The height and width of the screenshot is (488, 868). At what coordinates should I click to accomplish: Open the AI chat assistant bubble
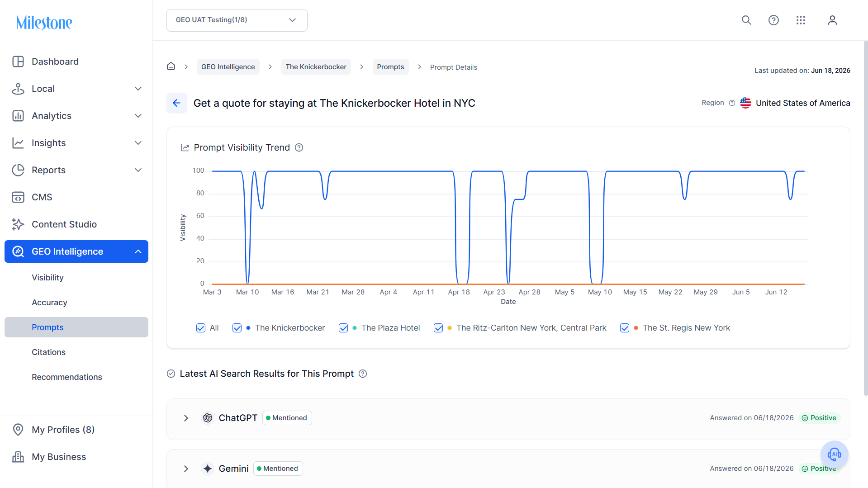(x=835, y=454)
